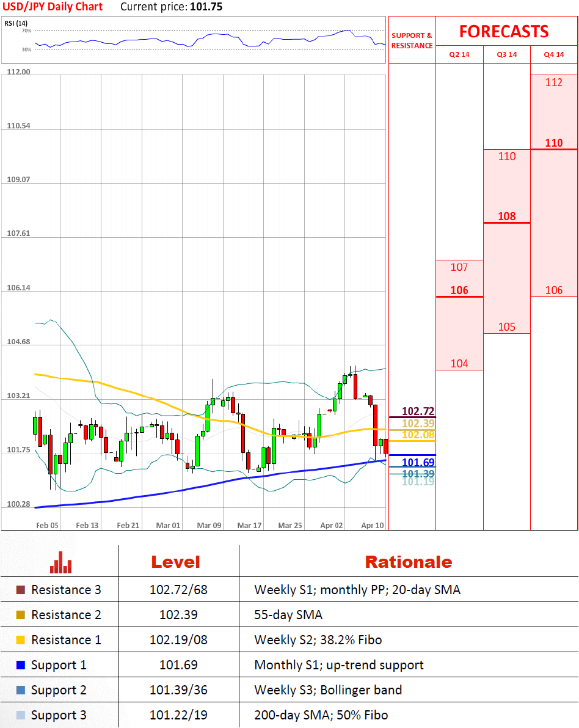Click the Feb 05 date axis label
Screen dimensions: 579x728
[47, 525]
